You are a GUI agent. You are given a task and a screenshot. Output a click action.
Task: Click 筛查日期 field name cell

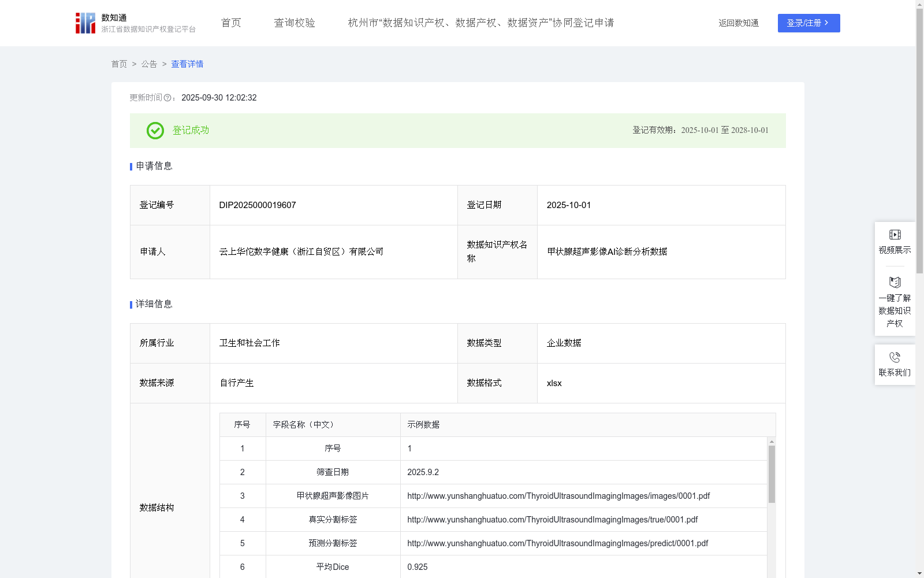tap(333, 472)
